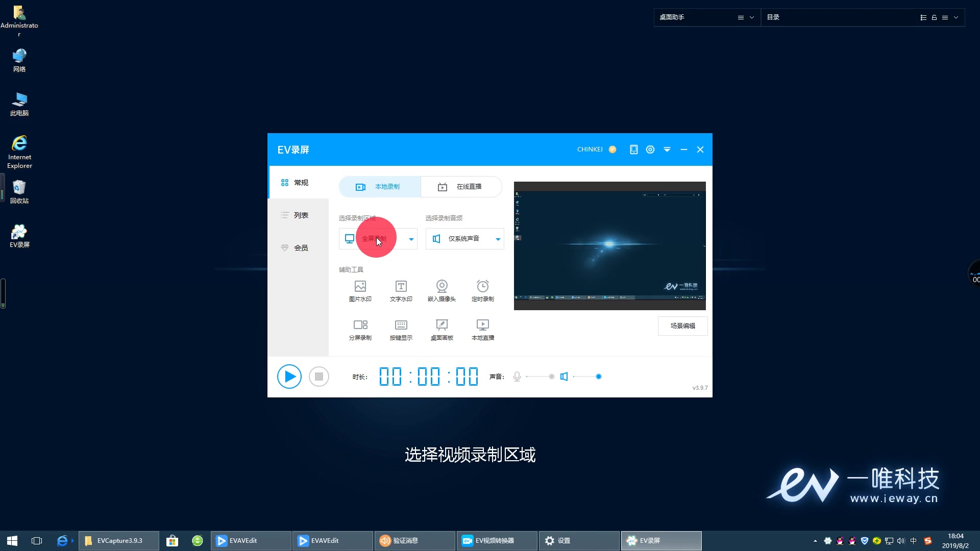This screenshot has height=551, width=980.
Task: Click the microphone icon in sound controls
Action: pos(517,377)
